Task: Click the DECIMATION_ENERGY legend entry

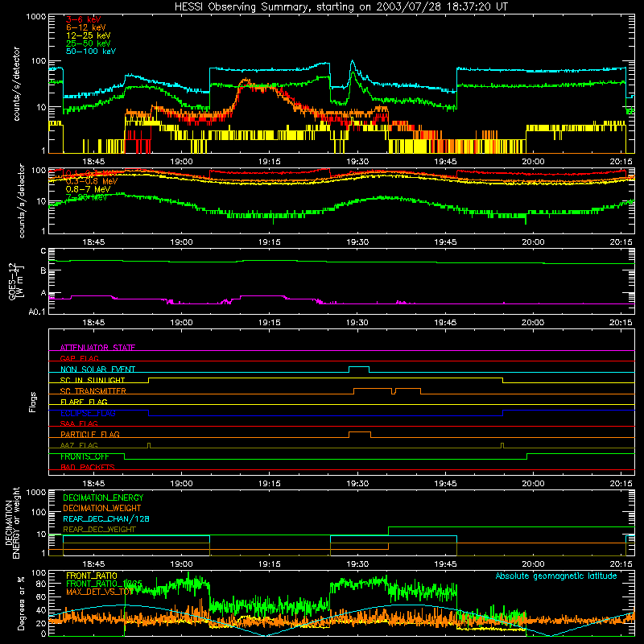Action: [x=104, y=497]
